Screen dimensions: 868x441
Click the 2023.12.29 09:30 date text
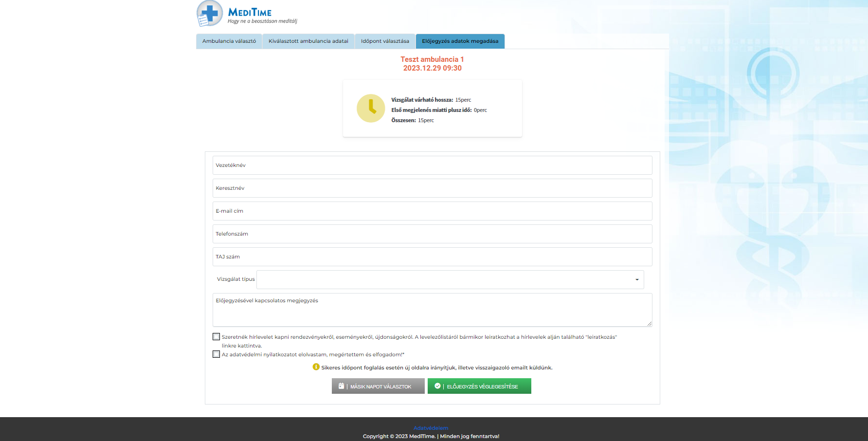[432, 68]
